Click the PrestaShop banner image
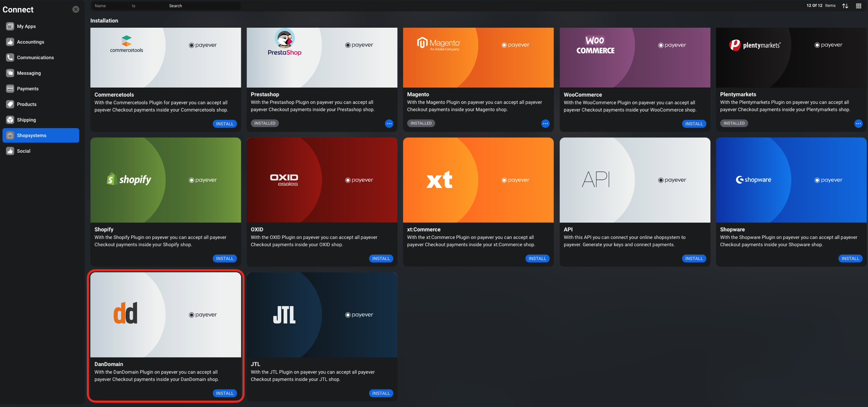 click(322, 58)
